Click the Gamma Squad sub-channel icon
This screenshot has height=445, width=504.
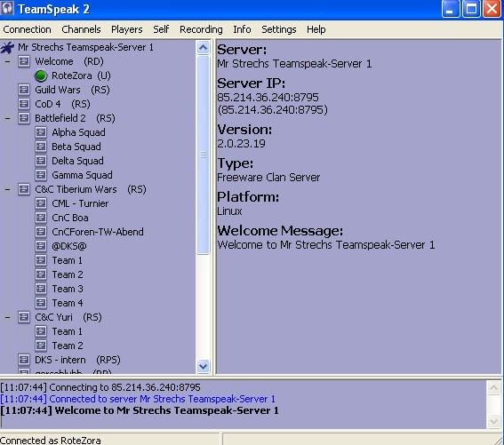(41, 175)
